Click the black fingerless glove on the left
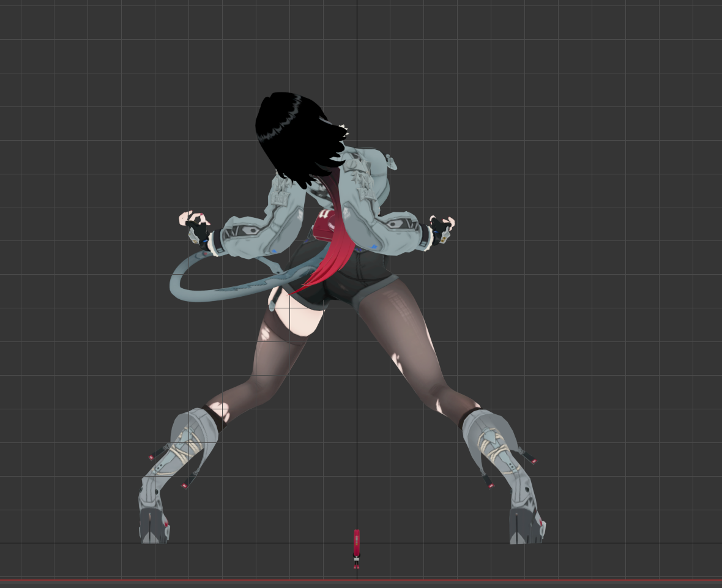722x588 pixels. tap(198, 232)
